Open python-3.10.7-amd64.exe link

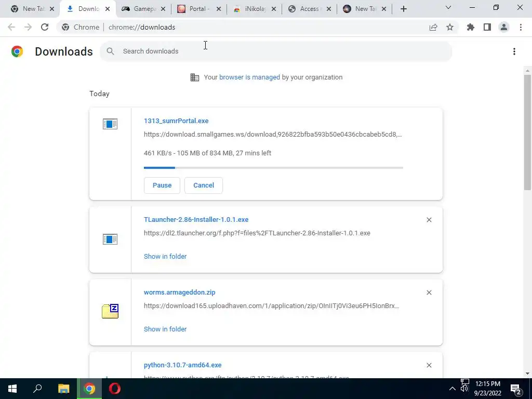click(182, 365)
